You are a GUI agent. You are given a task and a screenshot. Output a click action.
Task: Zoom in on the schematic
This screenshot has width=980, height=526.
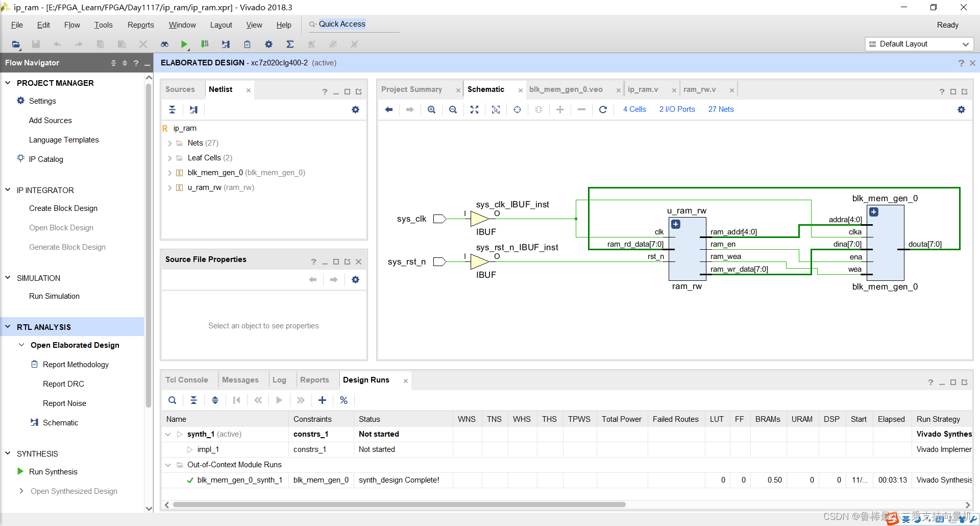click(432, 109)
